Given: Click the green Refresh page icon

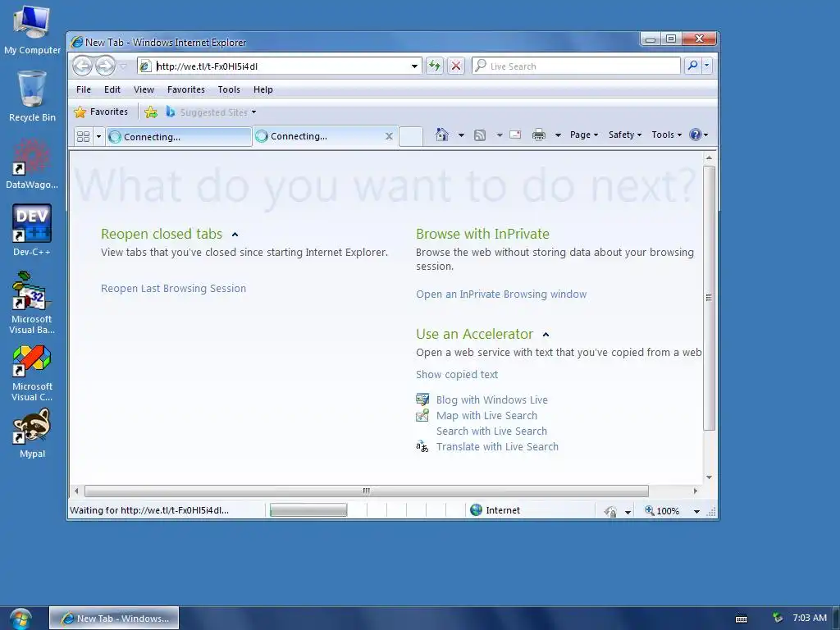Looking at the screenshot, I should (x=435, y=66).
